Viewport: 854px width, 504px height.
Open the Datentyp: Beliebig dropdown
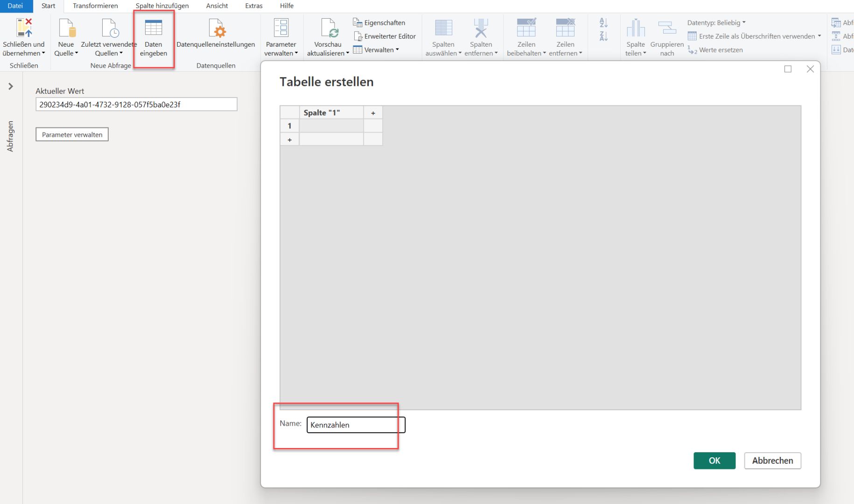pyautogui.click(x=716, y=22)
